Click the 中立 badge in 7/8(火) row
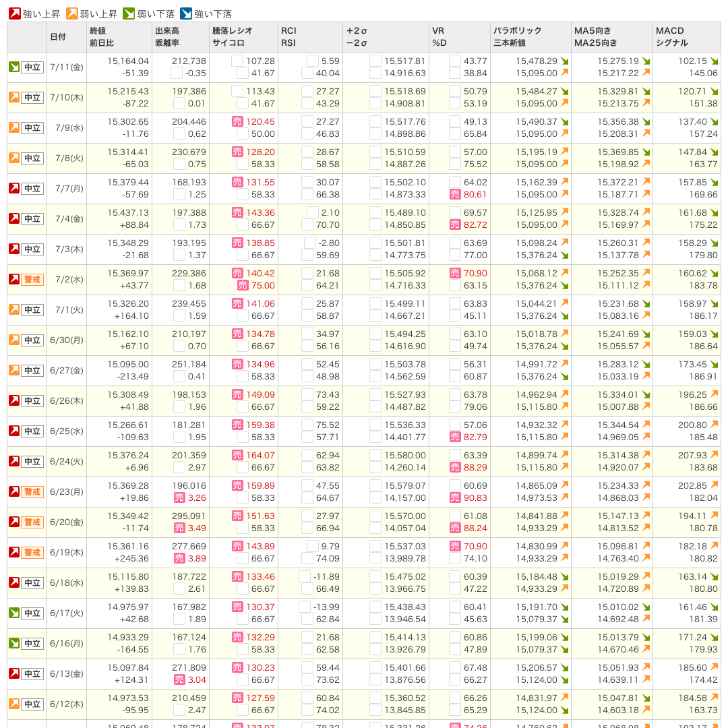This screenshot has width=728, height=728. point(32,158)
